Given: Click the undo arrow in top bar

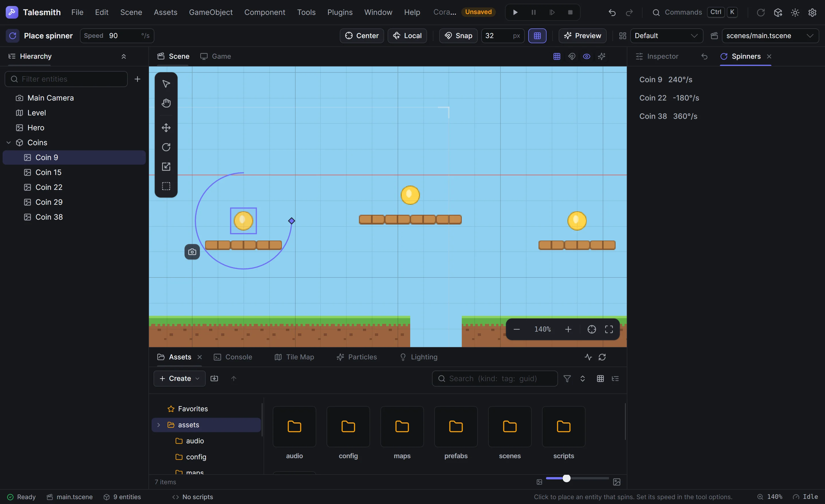Looking at the screenshot, I should (x=612, y=12).
